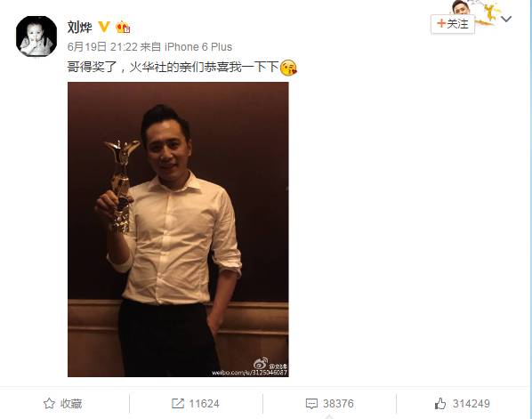Click the orange verified V badge
The height and width of the screenshot is (419, 532).
104,27
